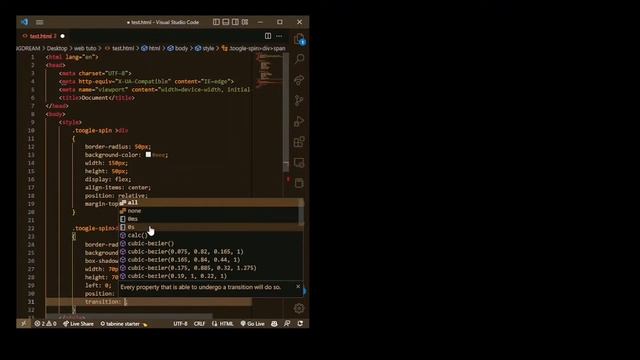Screen dimensions: 640x360
Task: Click the Document title tag line
Action: click(97, 98)
